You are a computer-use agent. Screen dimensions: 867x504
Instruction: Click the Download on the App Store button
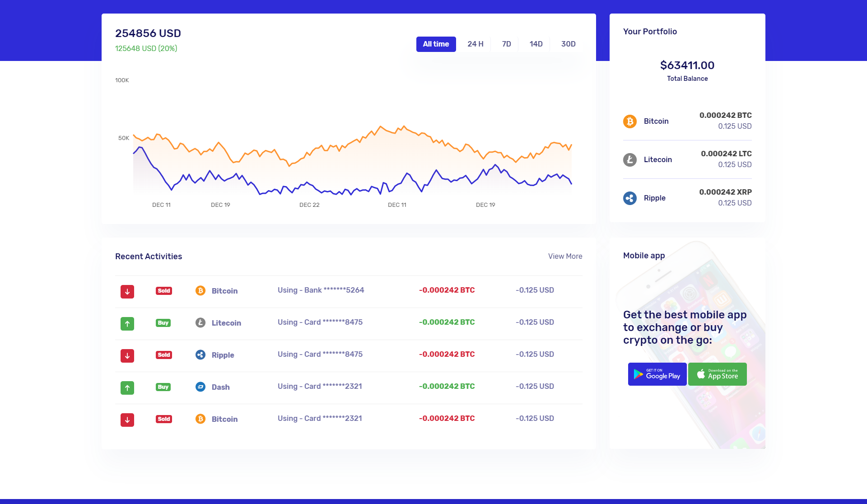(x=717, y=374)
